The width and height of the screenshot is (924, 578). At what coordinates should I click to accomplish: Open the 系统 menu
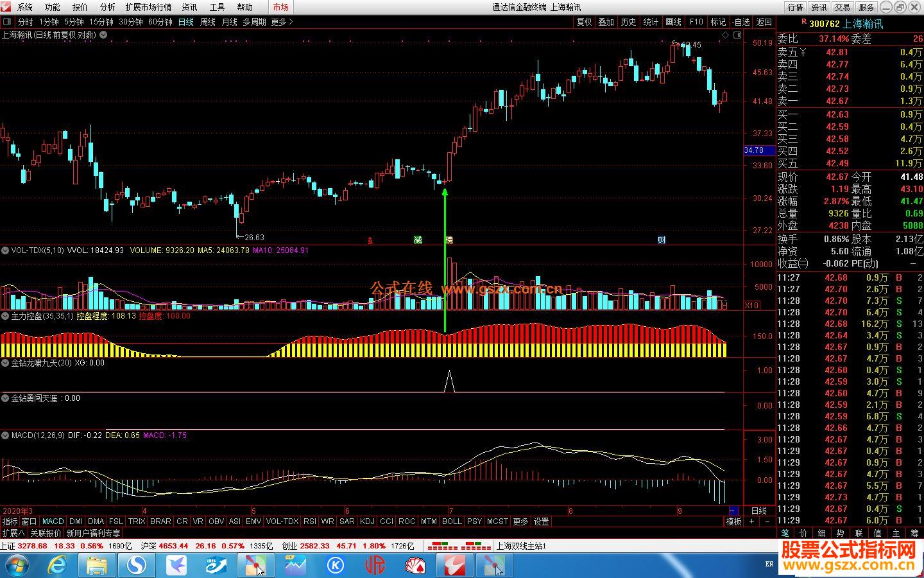pos(25,7)
